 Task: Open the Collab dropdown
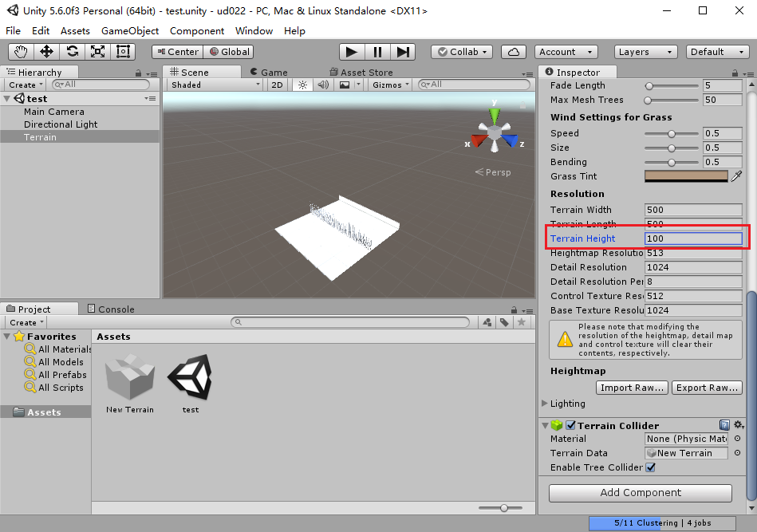pyautogui.click(x=462, y=52)
